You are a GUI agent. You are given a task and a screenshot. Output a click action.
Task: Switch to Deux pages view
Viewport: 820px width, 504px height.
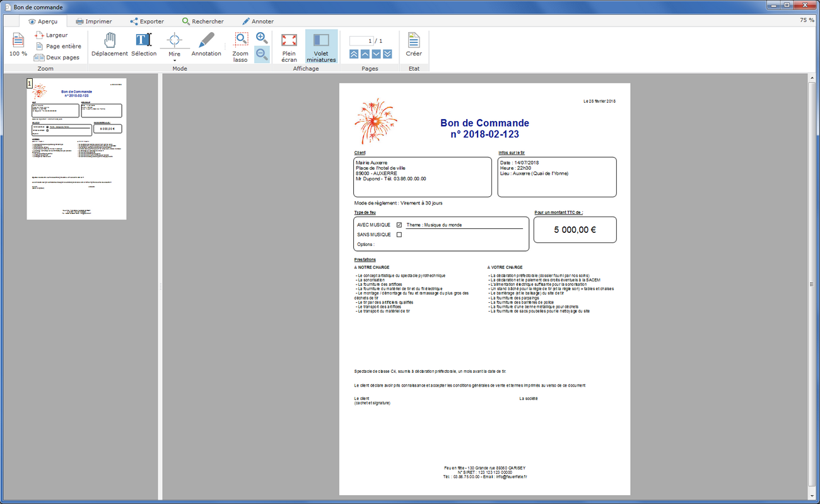click(x=57, y=57)
